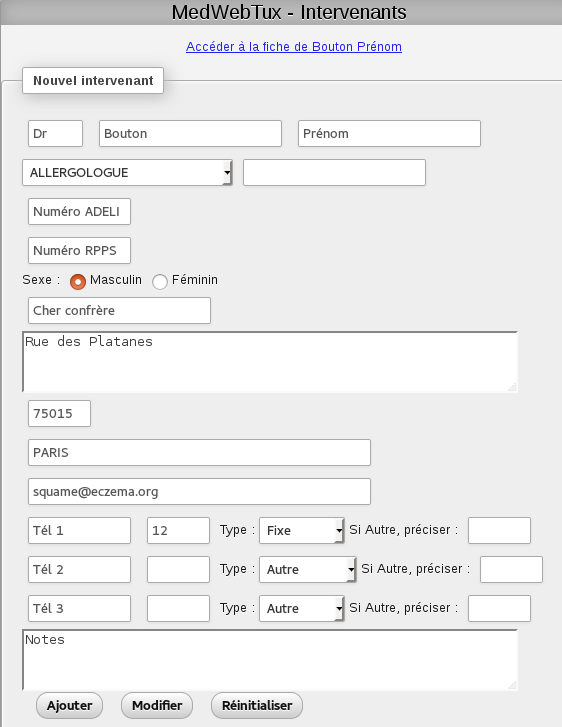Click the resize grip of the Notes textarea
Screen dimensions: 562x727
tap(512, 685)
